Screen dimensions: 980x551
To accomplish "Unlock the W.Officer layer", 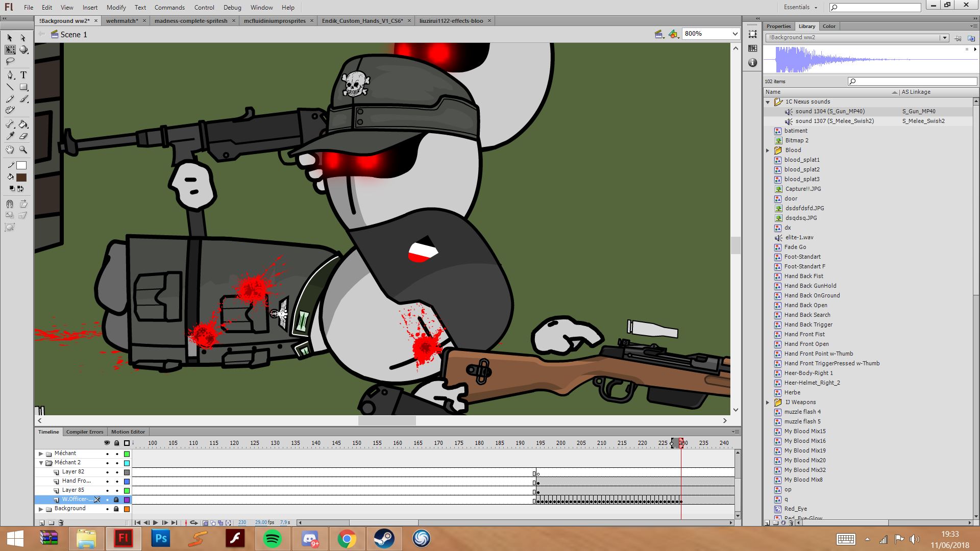I will 116,500.
